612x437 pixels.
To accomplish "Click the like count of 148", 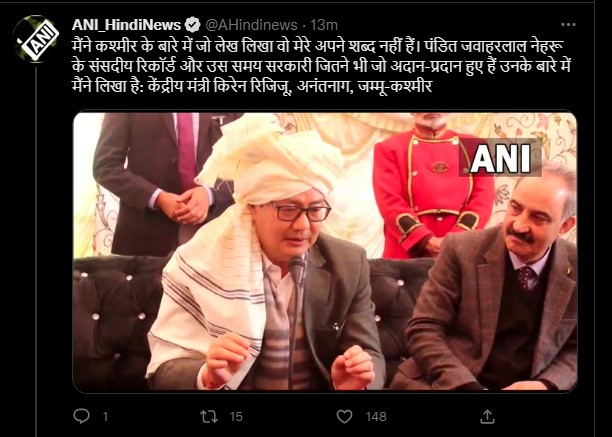I will (376, 417).
